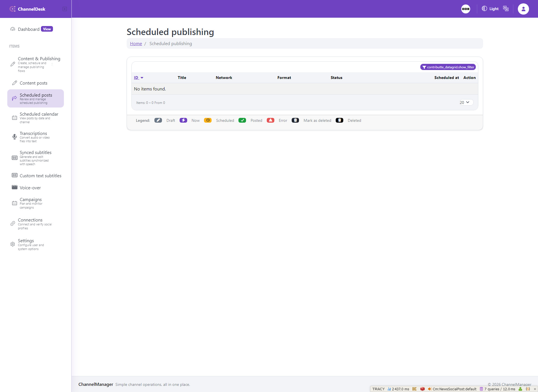Image resolution: width=538 pixels, height=392 pixels.
Task: Open Connections page
Action: pos(36,224)
